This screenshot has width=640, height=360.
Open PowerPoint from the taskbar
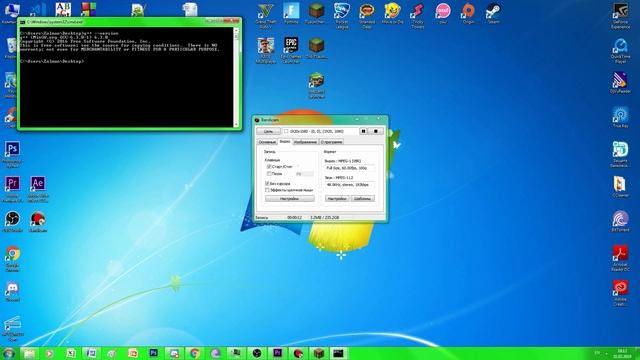[x=133, y=353]
